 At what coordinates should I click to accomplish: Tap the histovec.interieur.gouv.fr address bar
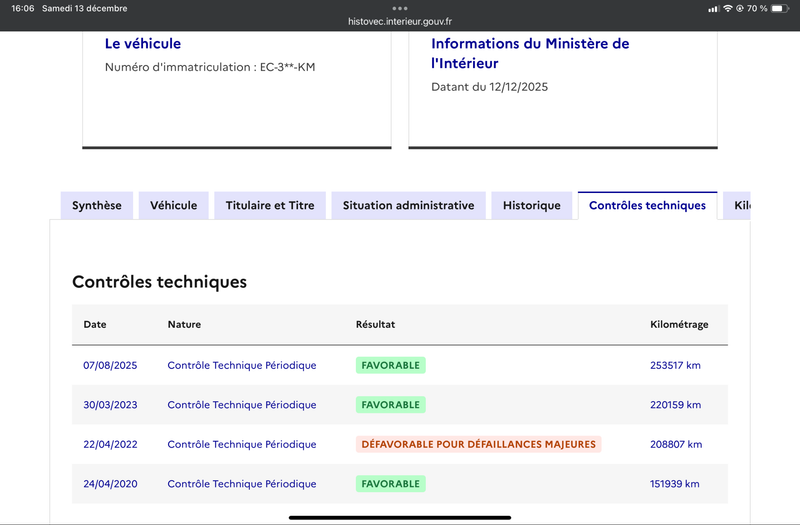pyautogui.click(x=400, y=21)
